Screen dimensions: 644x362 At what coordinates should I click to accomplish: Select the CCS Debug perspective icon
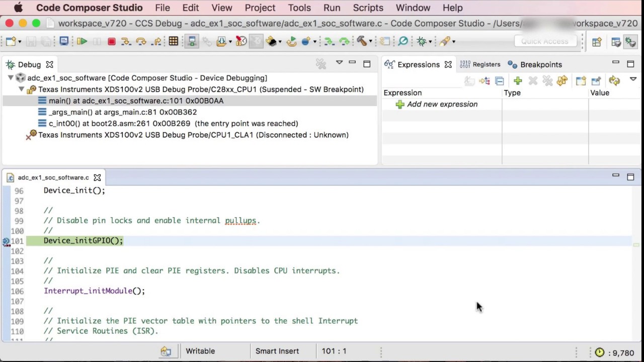pos(630,42)
